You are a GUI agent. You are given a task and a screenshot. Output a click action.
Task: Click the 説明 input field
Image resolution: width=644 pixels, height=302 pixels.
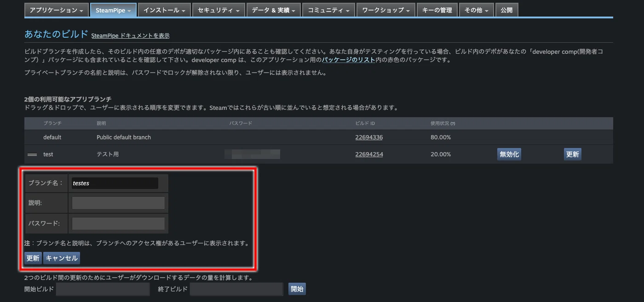[x=118, y=203]
